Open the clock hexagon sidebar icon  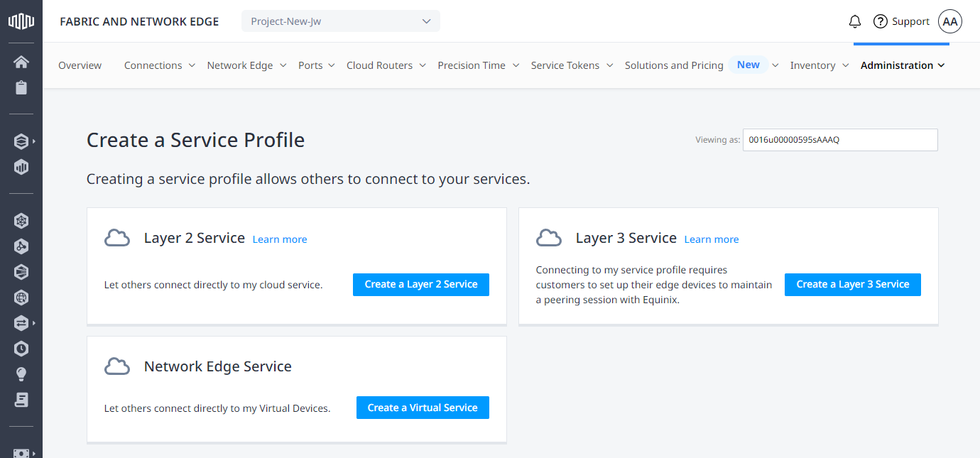coord(21,349)
